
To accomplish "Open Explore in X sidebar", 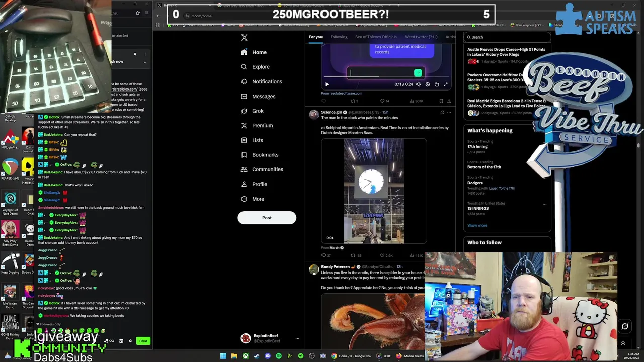I will [x=255, y=67].
